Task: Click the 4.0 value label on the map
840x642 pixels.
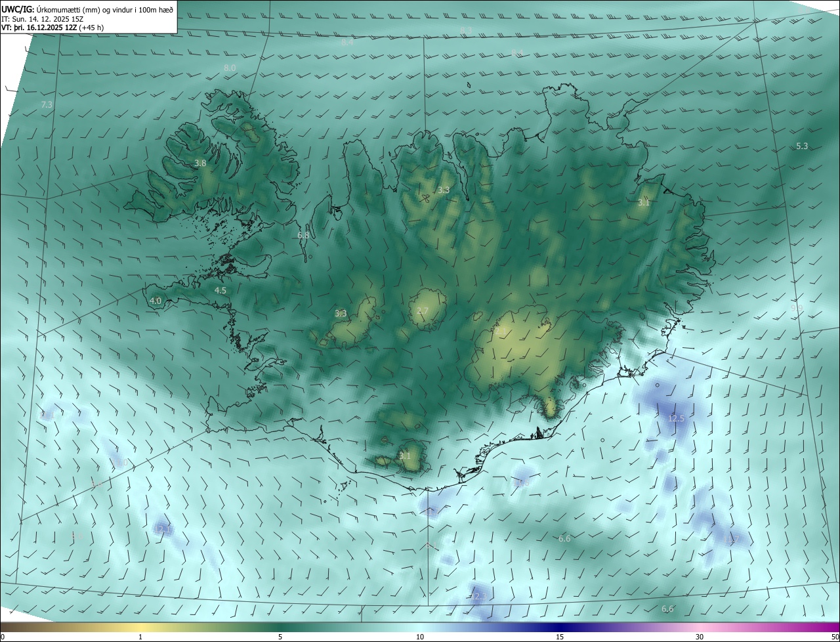Action: 156,301
